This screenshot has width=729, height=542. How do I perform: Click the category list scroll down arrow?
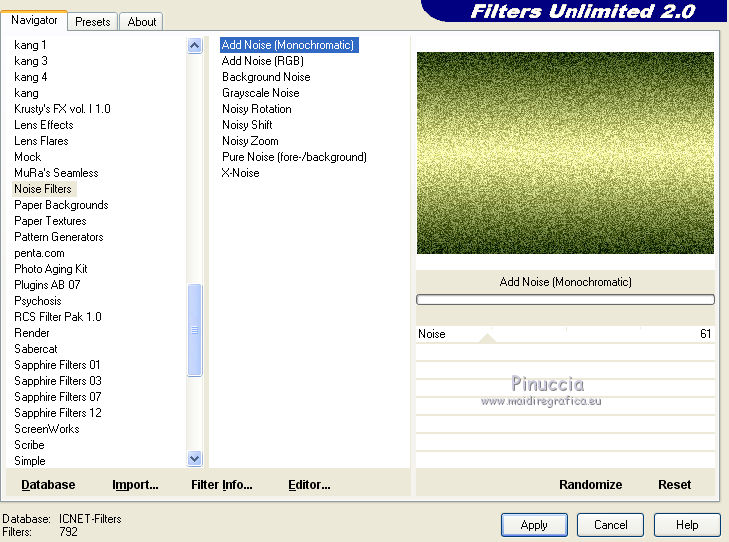pos(194,459)
